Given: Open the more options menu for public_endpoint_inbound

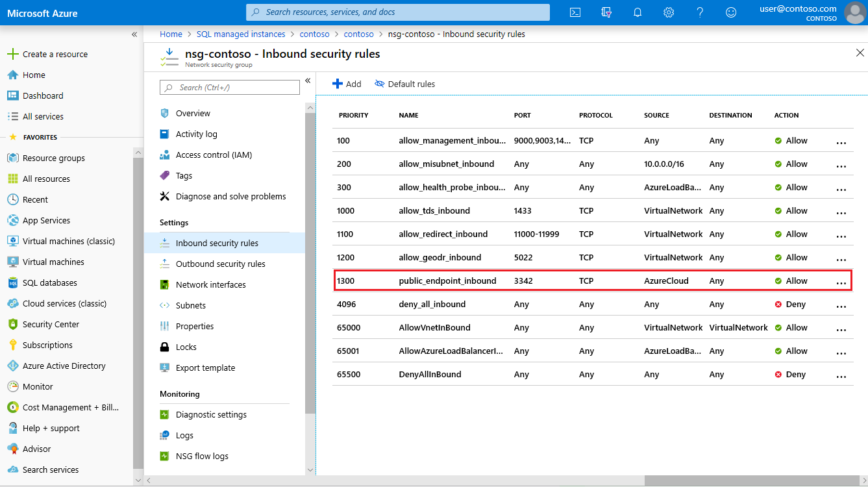Looking at the screenshot, I should coord(841,282).
